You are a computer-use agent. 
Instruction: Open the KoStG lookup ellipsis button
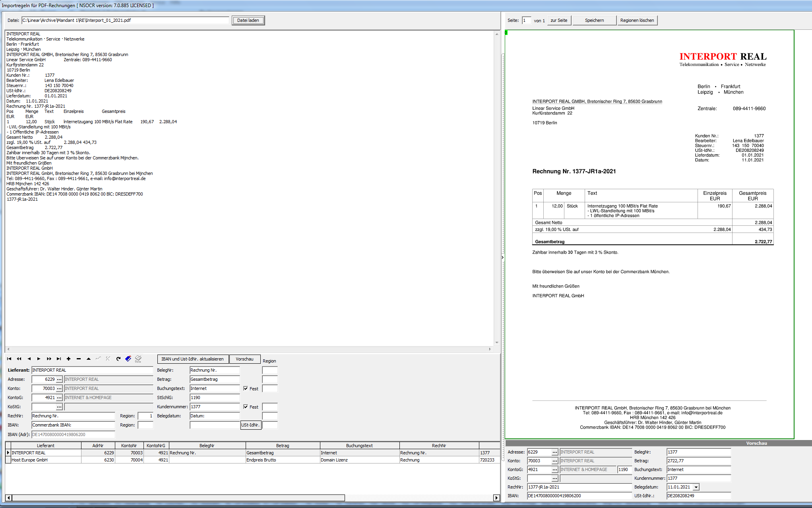[59, 407]
